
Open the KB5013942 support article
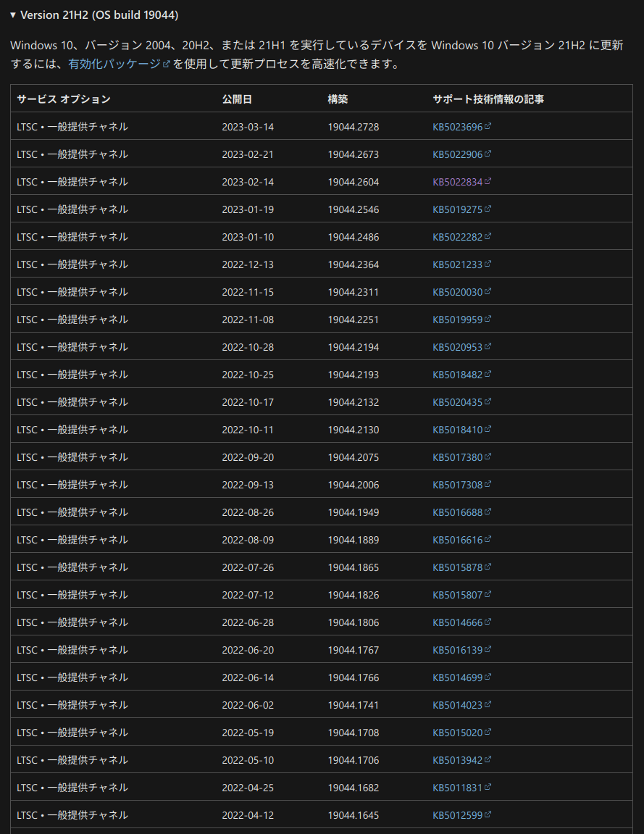(457, 760)
